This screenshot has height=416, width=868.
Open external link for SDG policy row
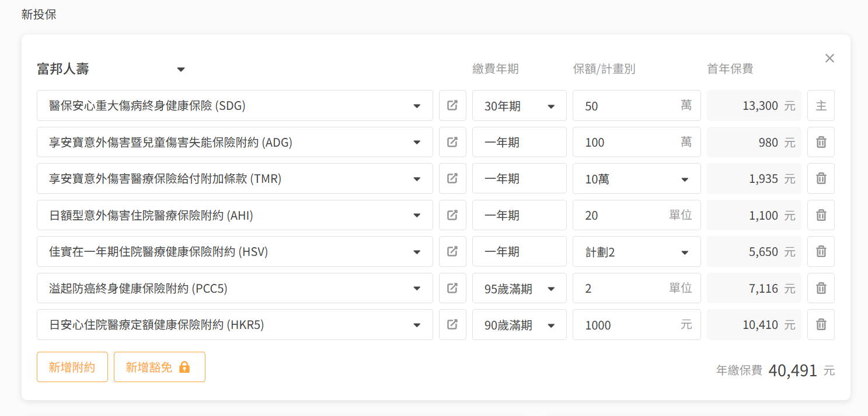(452, 106)
